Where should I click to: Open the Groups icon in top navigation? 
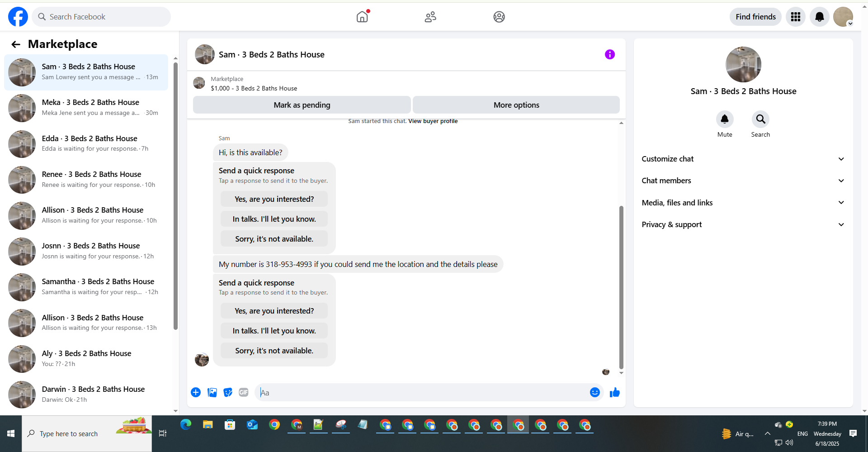(499, 17)
